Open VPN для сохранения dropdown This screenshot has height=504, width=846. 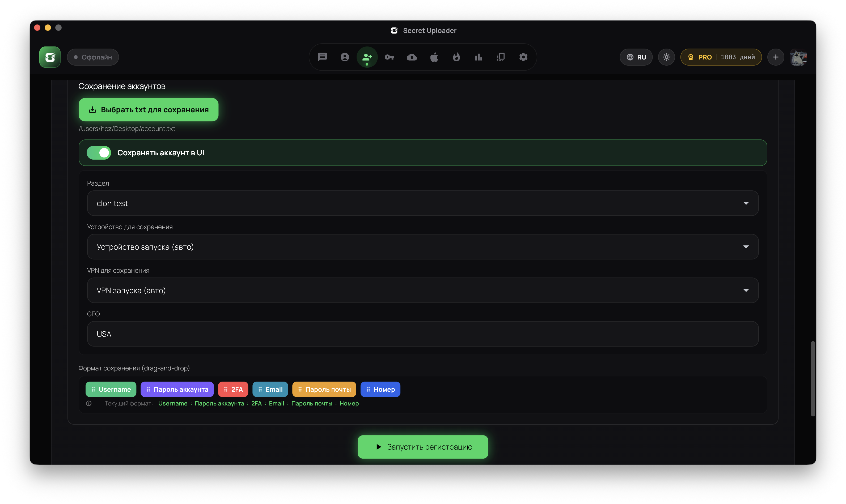pyautogui.click(x=423, y=290)
